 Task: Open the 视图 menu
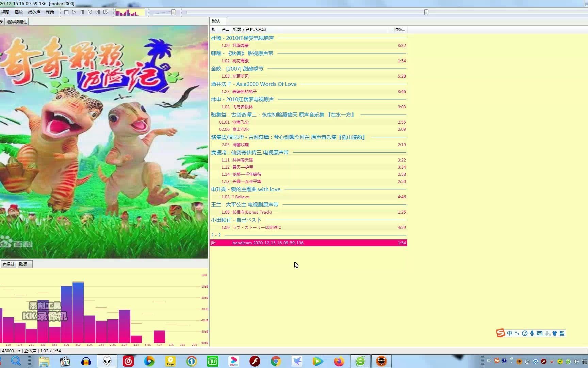coord(5,12)
